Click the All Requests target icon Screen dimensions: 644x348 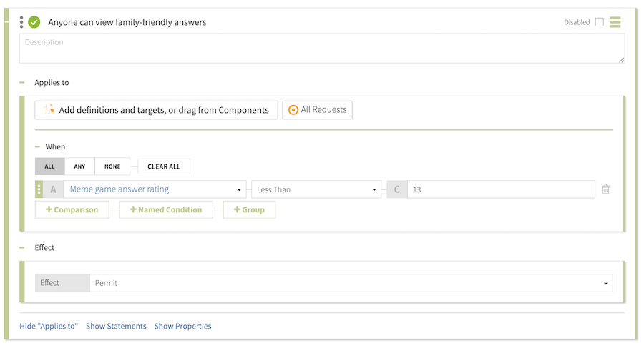pos(293,110)
